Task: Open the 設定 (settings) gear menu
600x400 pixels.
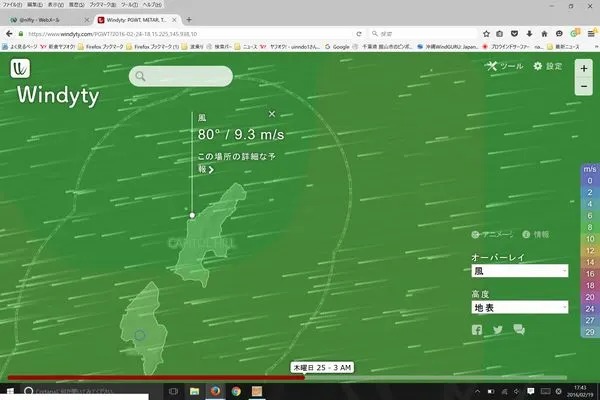Action: click(x=548, y=66)
